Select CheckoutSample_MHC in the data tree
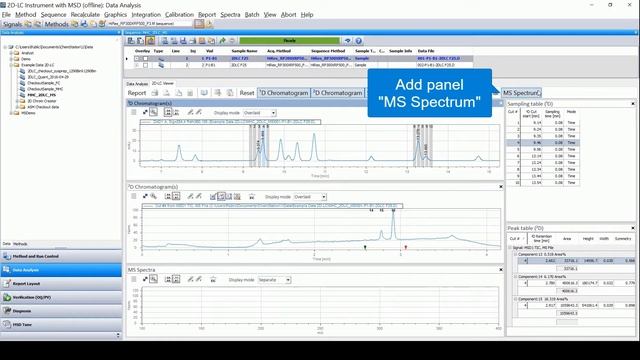This screenshot has width=640, height=360. 45,89
